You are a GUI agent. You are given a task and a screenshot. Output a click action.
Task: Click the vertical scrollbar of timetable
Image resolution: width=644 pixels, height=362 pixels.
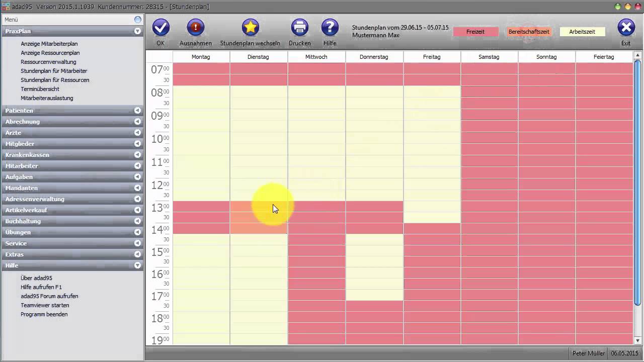coord(638,181)
